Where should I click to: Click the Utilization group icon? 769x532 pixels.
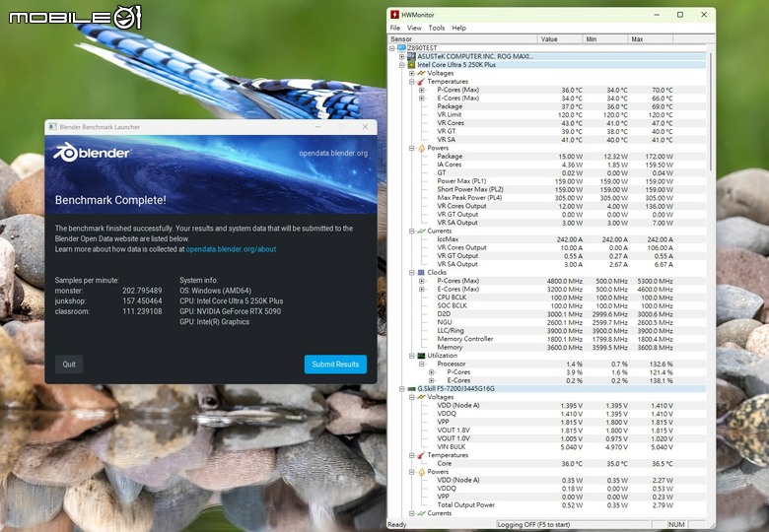pyautogui.click(x=421, y=356)
